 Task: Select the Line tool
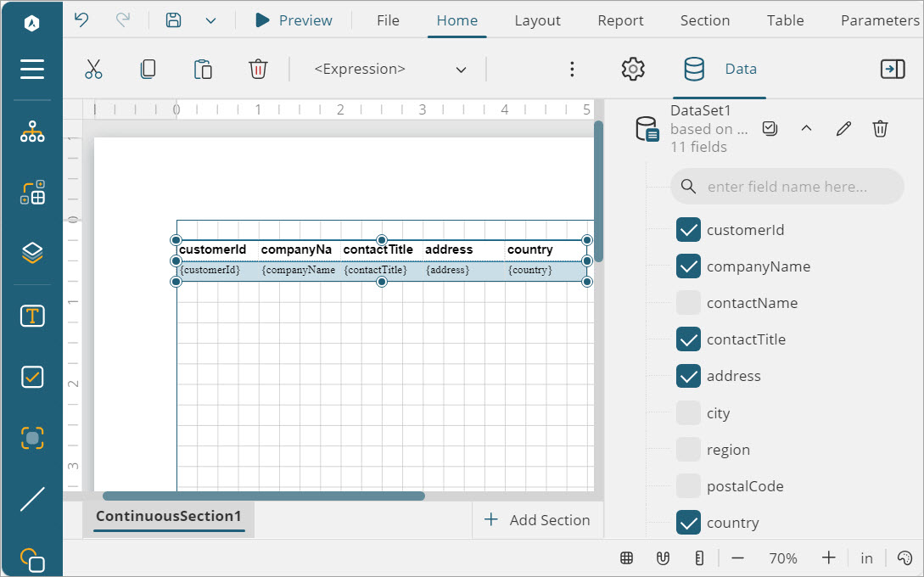click(x=32, y=499)
